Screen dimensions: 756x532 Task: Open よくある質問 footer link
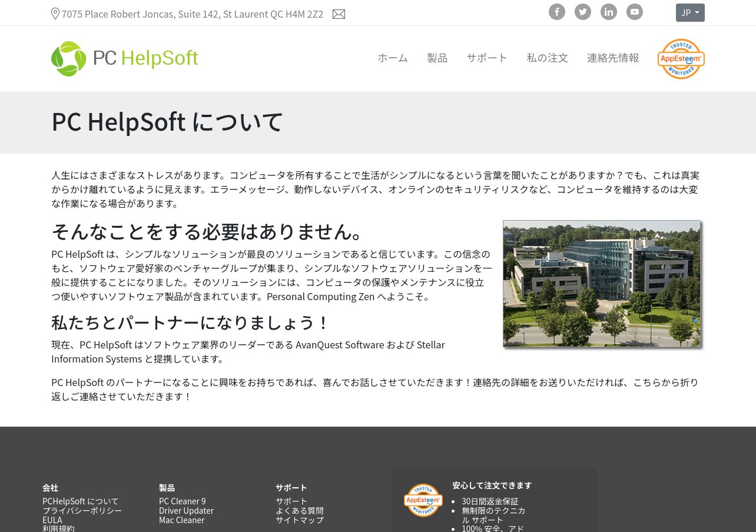(300, 511)
